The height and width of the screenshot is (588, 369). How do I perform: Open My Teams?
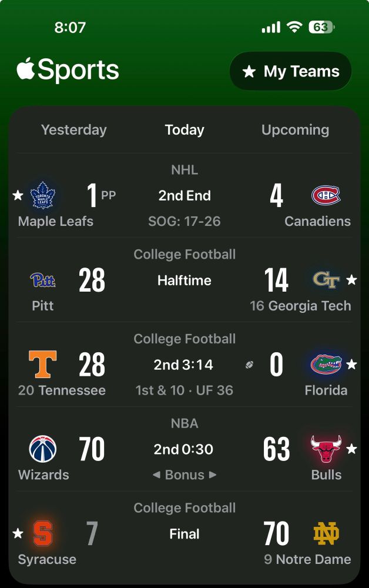(x=290, y=71)
